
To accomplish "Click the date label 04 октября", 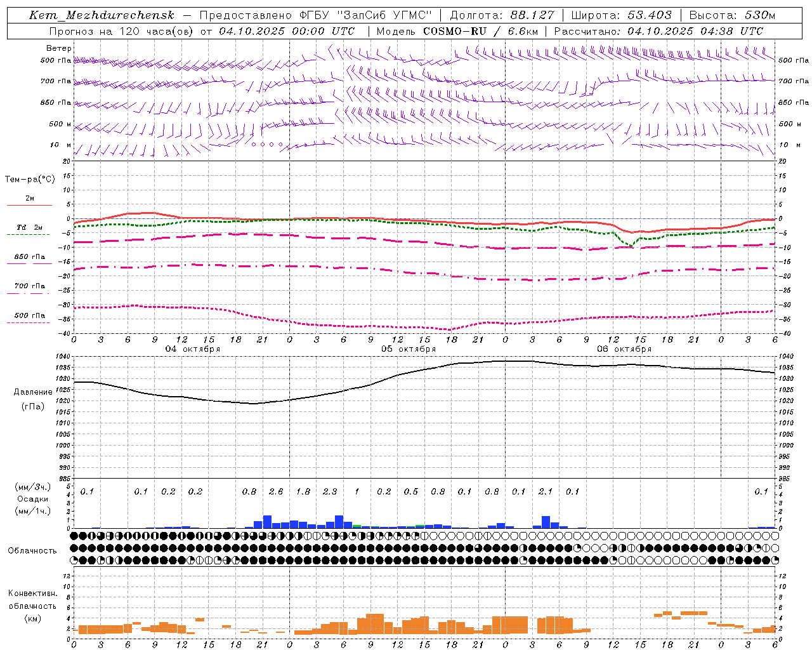I will [x=193, y=349].
